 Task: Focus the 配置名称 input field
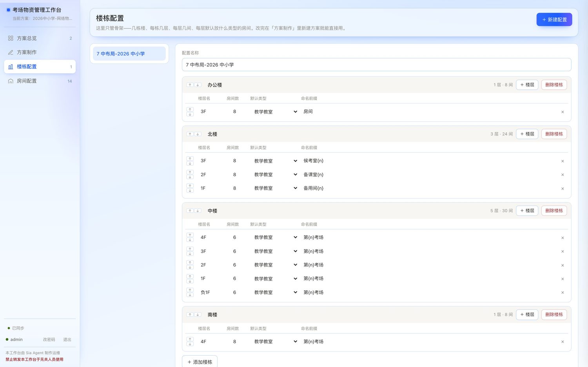(x=376, y=65)
